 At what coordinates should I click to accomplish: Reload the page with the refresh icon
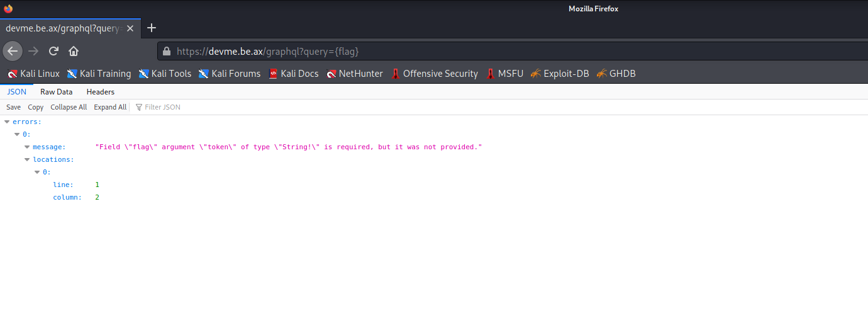pyautogui.click(x=53, y=51)
